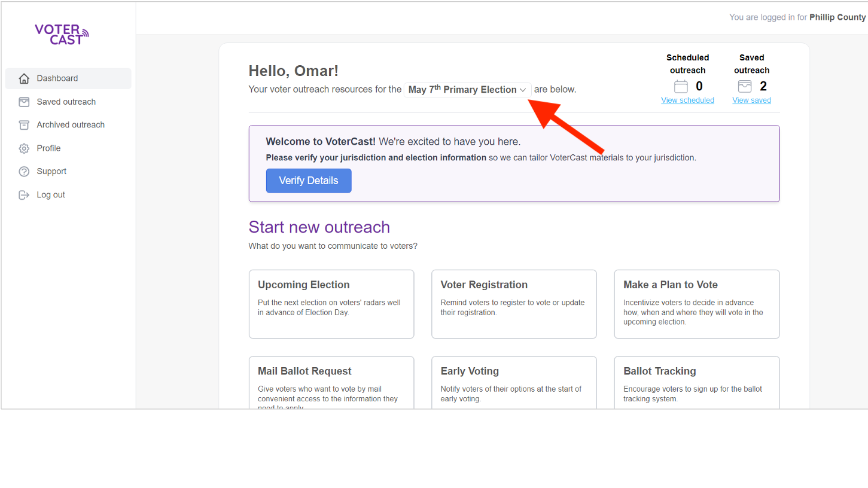Select the Ballot Tracking outreach card

coord(696,383)
